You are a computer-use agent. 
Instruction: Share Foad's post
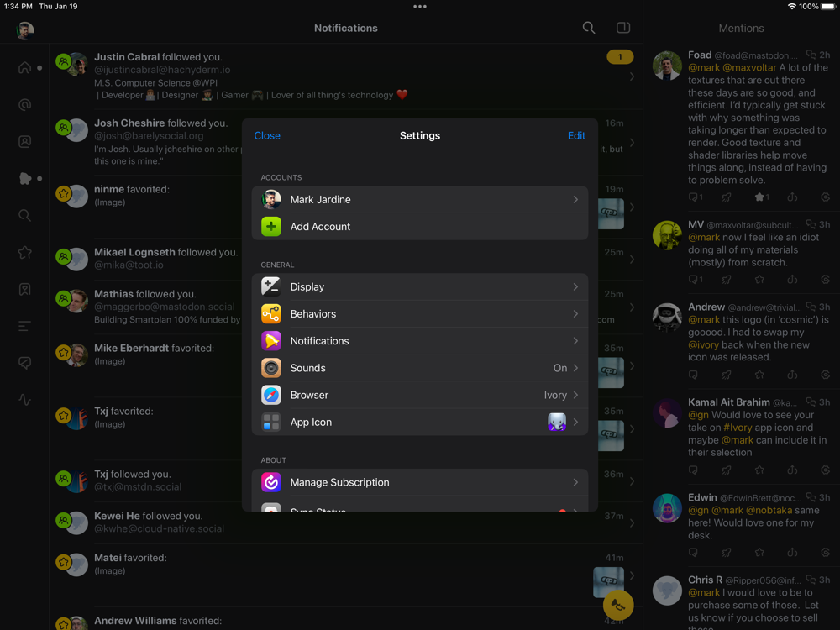point(792,197)
